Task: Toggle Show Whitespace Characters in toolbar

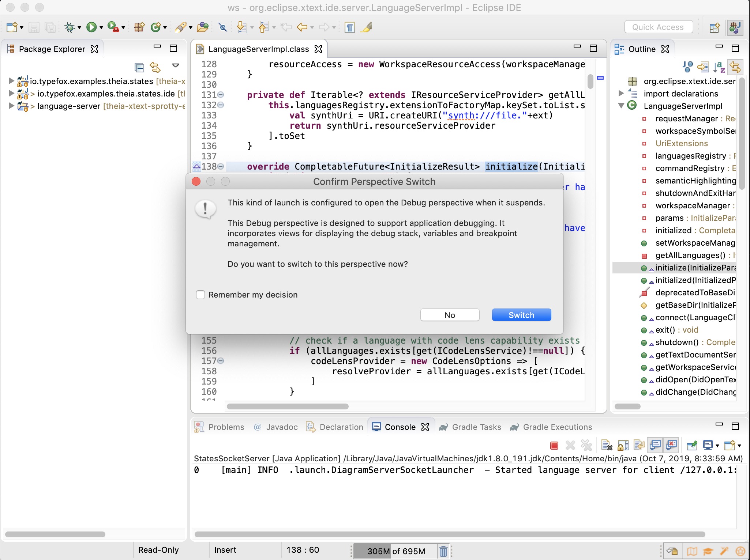Action: (x=349, y=27)
